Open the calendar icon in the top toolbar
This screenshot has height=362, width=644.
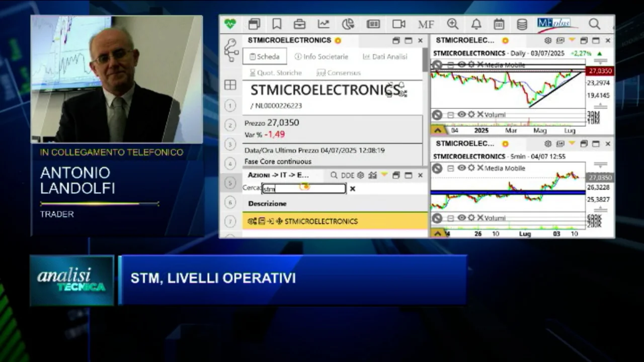click(x=498, y=24)
